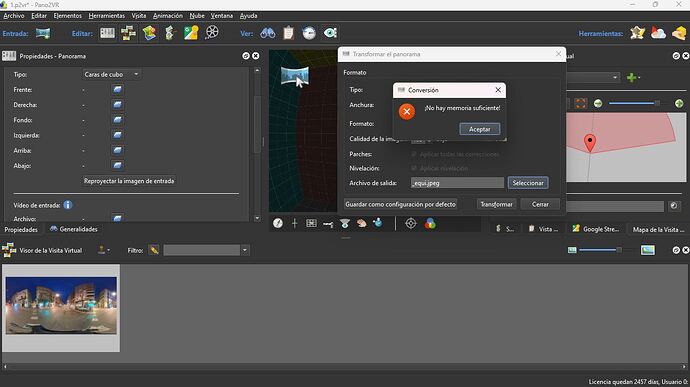The image size is (690, 387).
Task: Click the target reticle icon in viewer toolbar
Action: click(411, 223)
